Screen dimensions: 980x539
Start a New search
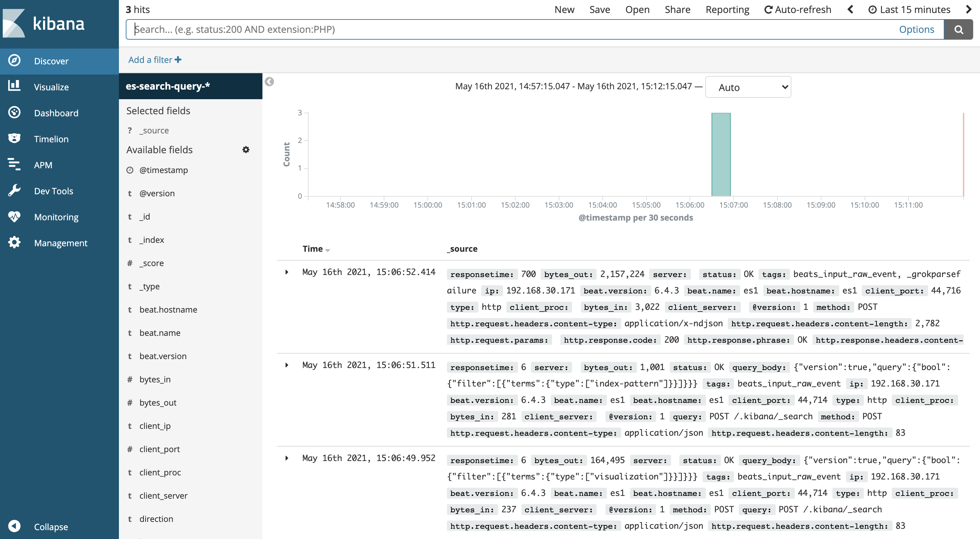564,10
